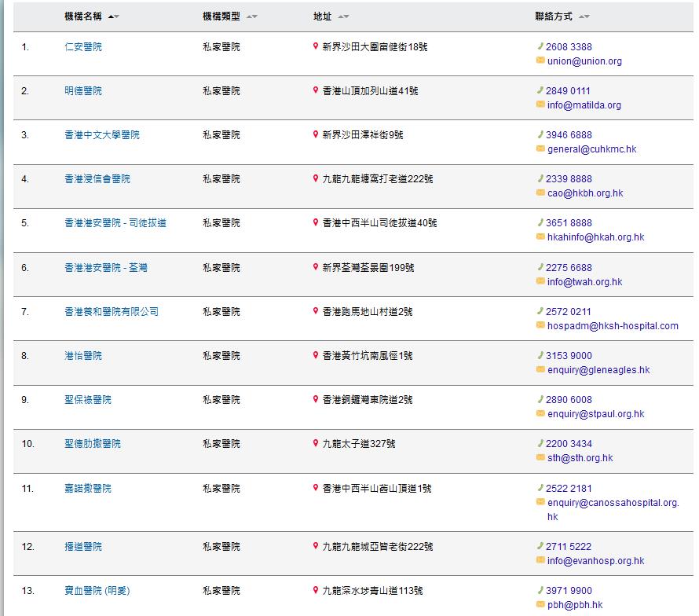
Task: Click phone icon beside 3946 6888
Action: (540, 134)
